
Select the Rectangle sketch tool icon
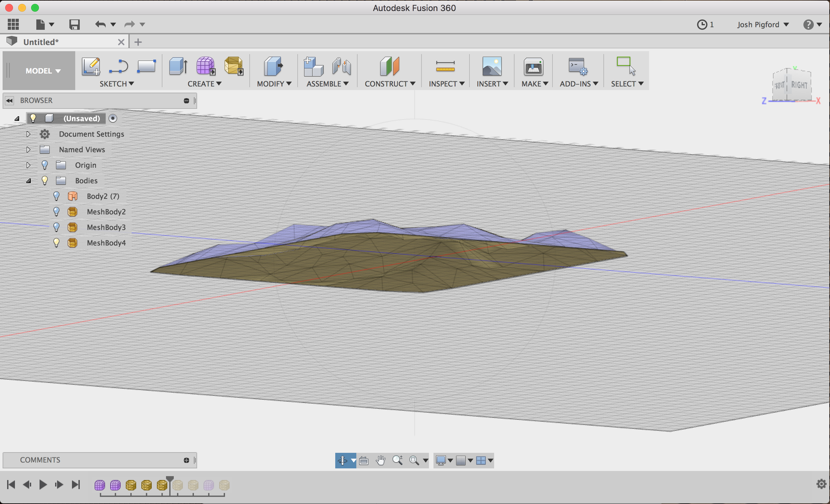click(x=147, y=66)
